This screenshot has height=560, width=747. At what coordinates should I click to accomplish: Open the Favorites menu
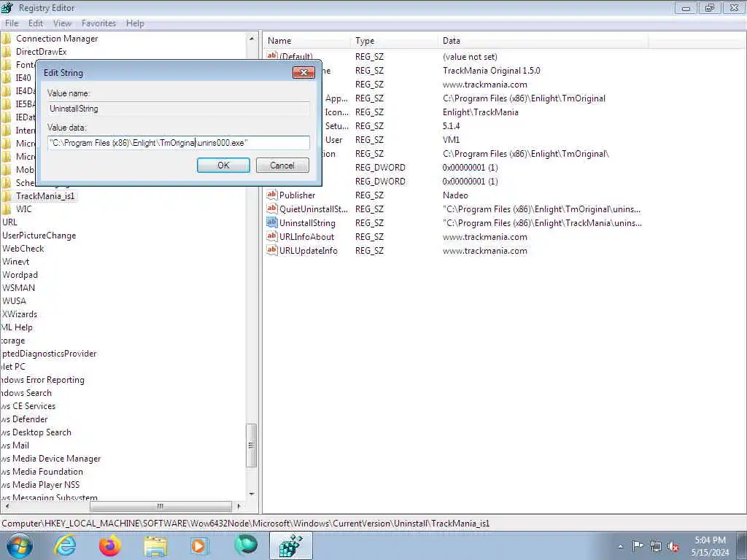click(x=98, y=23)
